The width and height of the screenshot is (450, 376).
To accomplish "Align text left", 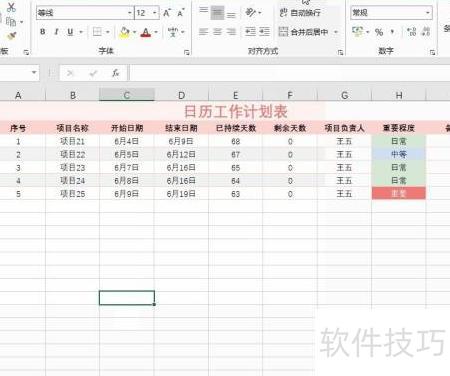I will (x=203, y=32).
